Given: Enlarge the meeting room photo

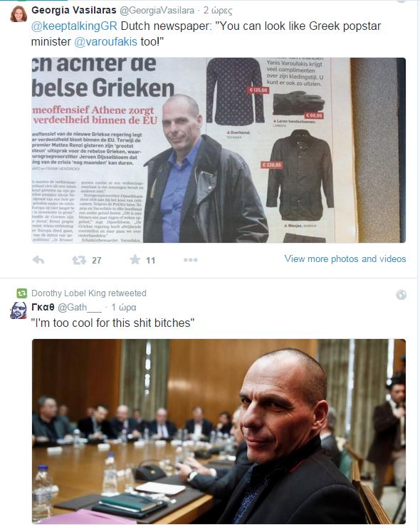Looking at the screenshot, I should point(219,432).
